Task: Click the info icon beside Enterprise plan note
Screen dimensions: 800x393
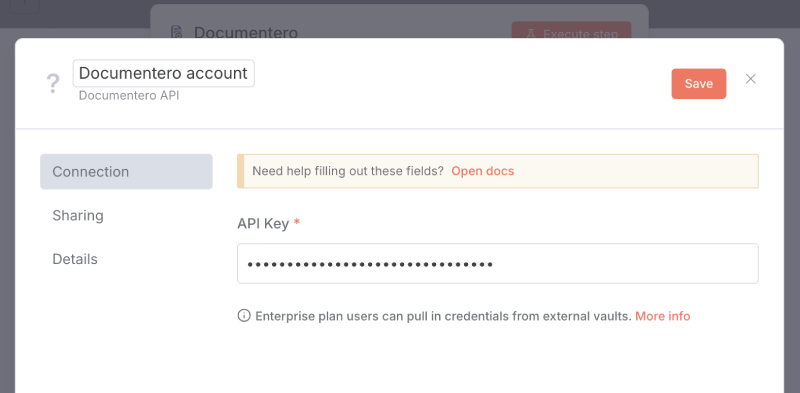Action: pos(244,315)
